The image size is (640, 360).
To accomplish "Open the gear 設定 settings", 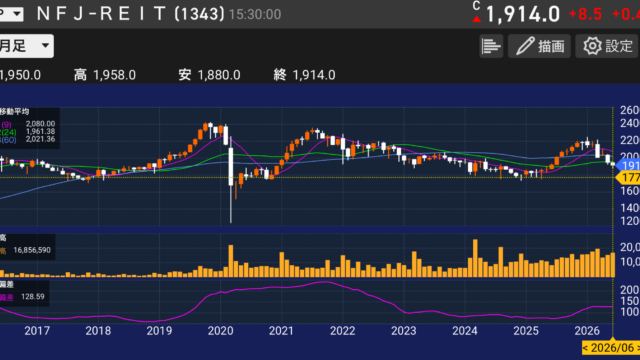I will [607, 46].
